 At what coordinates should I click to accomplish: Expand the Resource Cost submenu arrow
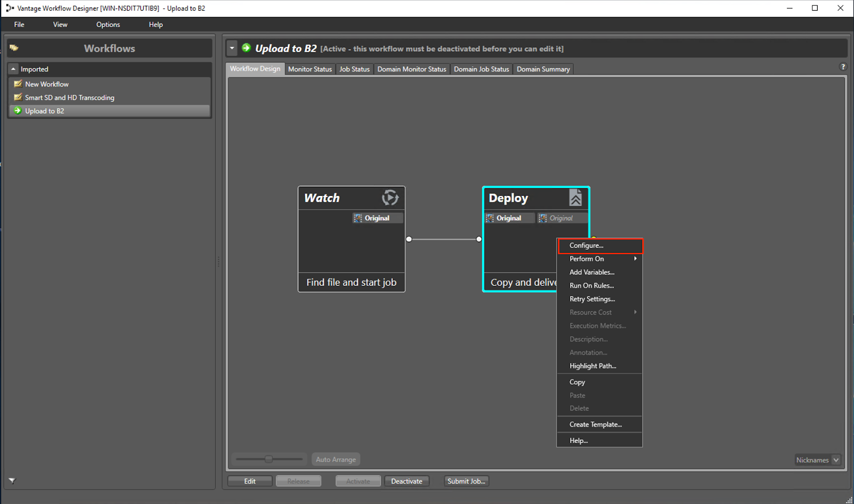tap(635, 312)
